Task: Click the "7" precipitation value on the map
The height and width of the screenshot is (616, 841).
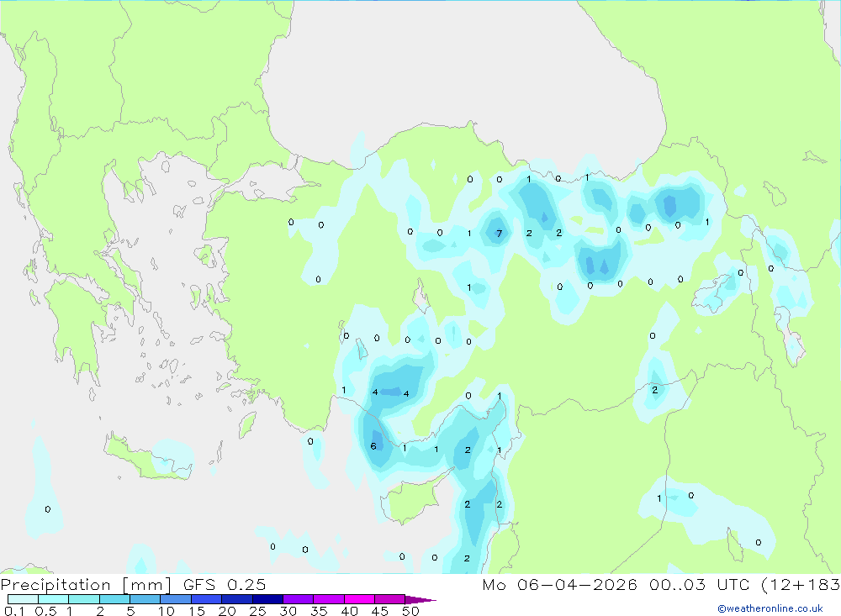Action: tap(500, 234)
